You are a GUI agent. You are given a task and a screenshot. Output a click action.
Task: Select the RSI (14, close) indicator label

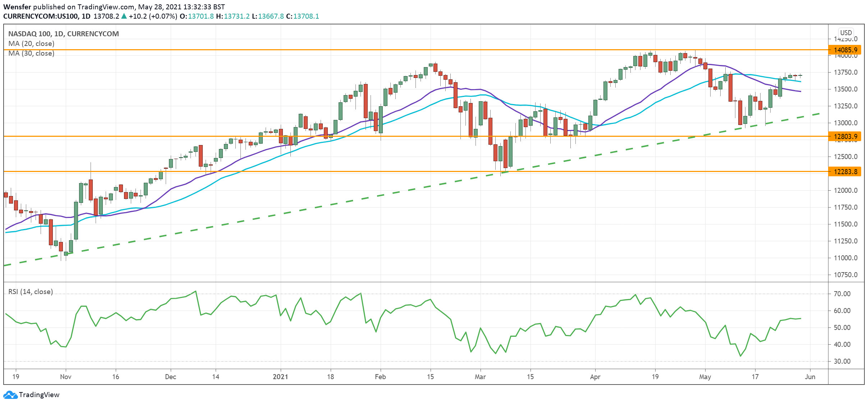31,292
